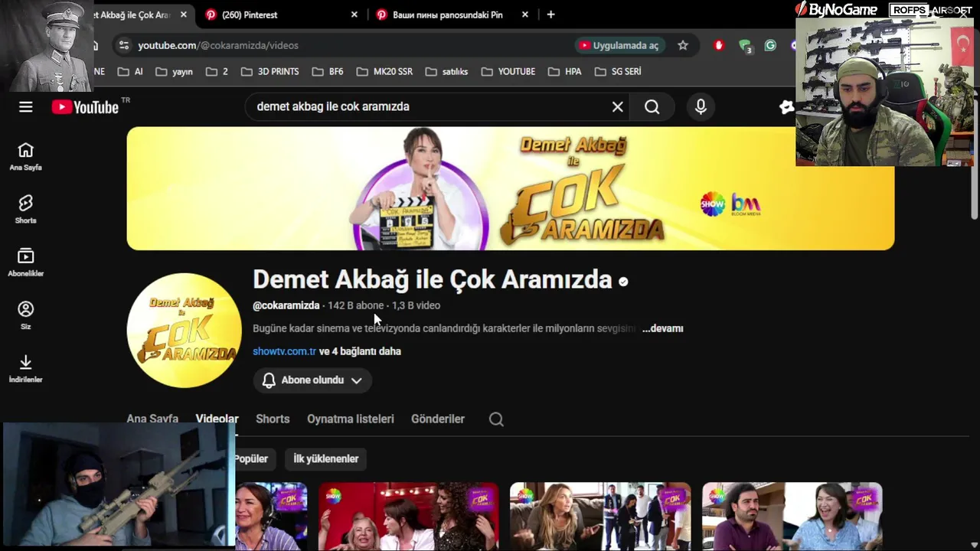This screenshot has width=980, height=551.
Task: Click the 142 B abone count
Action: (x=355, y=305)
